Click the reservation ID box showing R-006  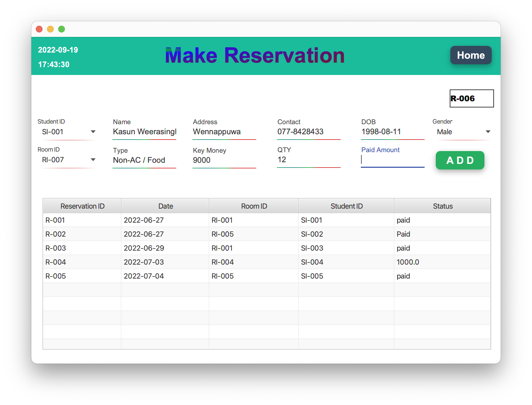click(472, 98)
